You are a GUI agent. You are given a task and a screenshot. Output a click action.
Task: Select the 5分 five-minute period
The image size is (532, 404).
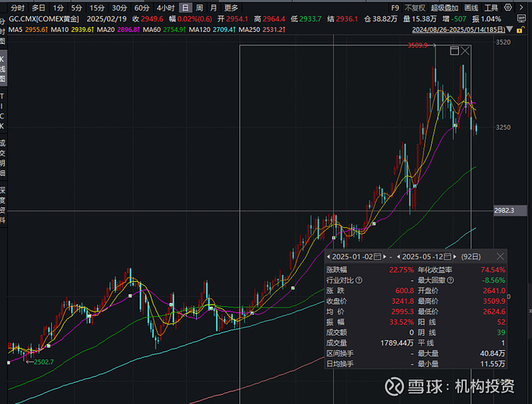tap(76, 8)
